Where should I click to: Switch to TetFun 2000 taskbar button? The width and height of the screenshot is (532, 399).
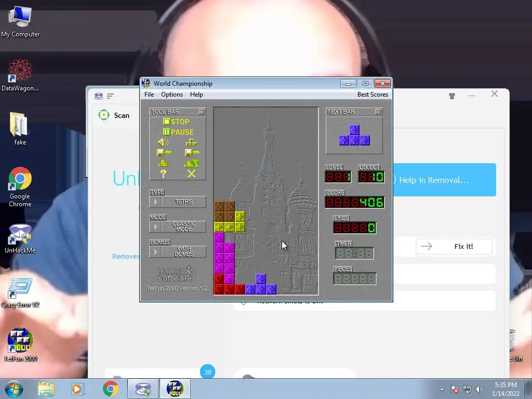point(175,389)
